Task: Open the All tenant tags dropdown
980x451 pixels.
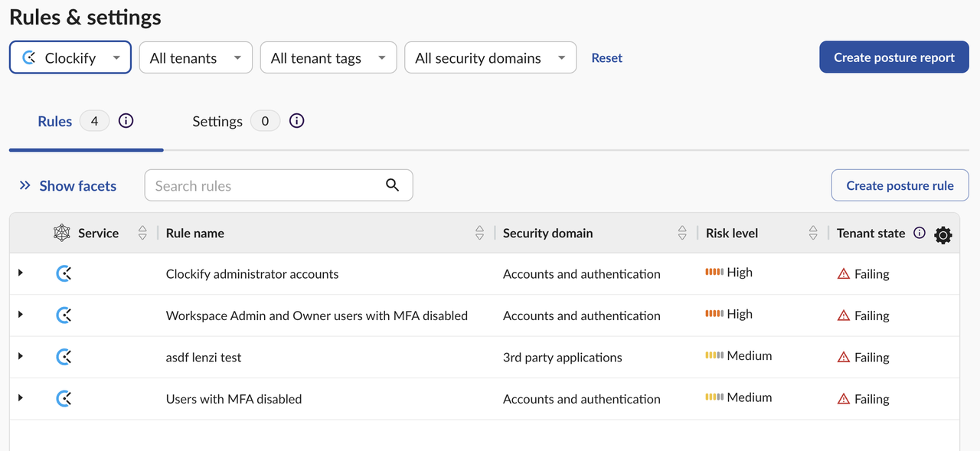Action: pyautogui.click(x=328, y=57)
